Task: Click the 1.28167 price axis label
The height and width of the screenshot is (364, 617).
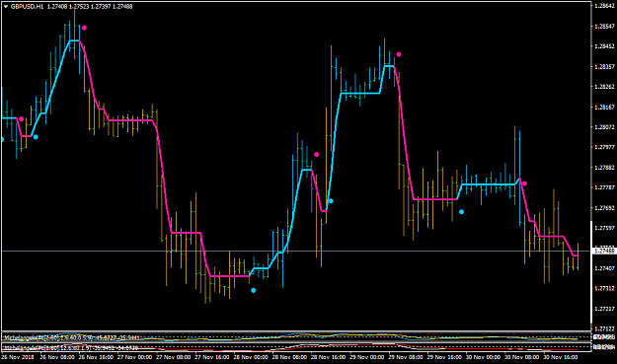Action: point(604,107)
